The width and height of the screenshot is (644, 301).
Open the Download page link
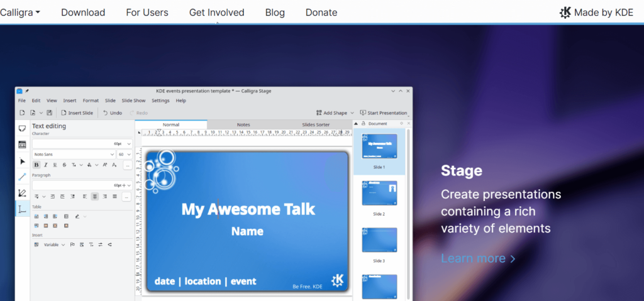point(83,13)
